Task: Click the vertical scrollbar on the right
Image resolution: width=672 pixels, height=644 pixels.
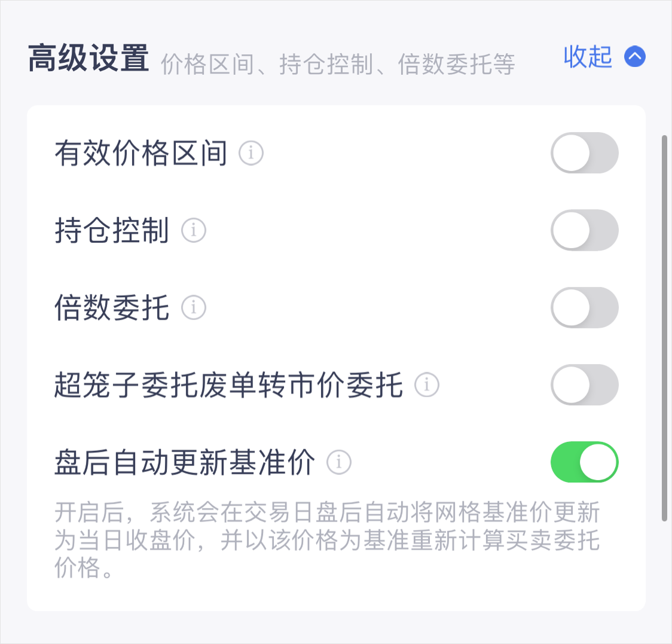Action: 664,329
